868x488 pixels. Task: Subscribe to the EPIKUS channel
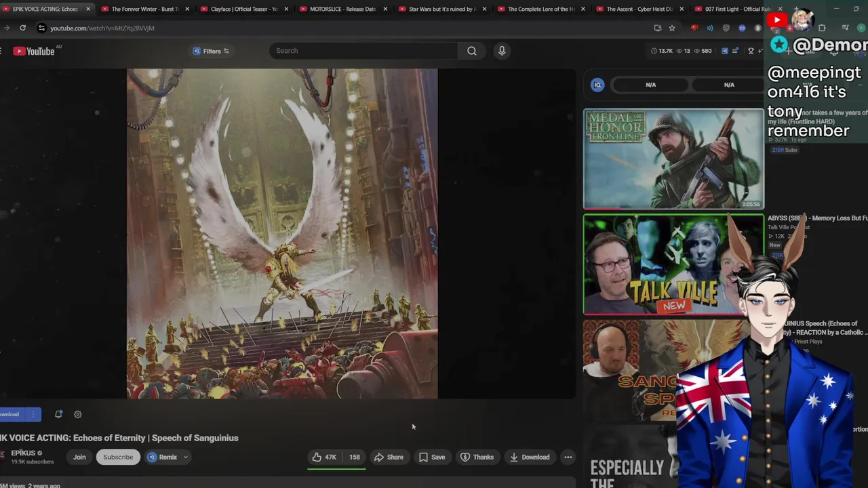pos(118,457)
